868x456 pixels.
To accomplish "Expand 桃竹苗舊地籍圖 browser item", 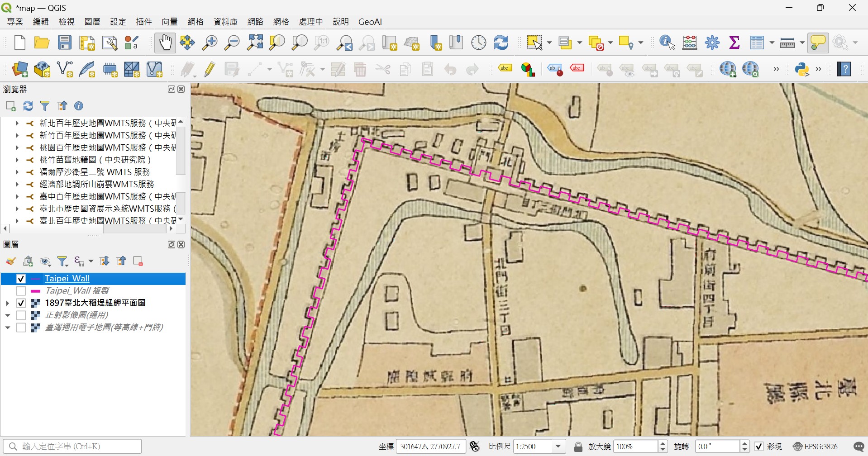I will 17,160.
